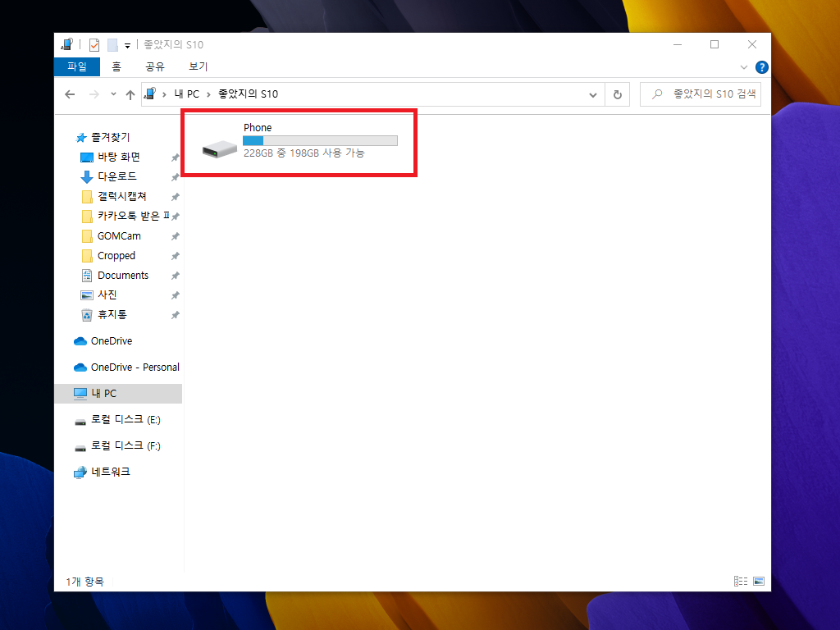The image size is (840, 630).
Task: Click the Properties quick access icon
Action: [94, 45]
